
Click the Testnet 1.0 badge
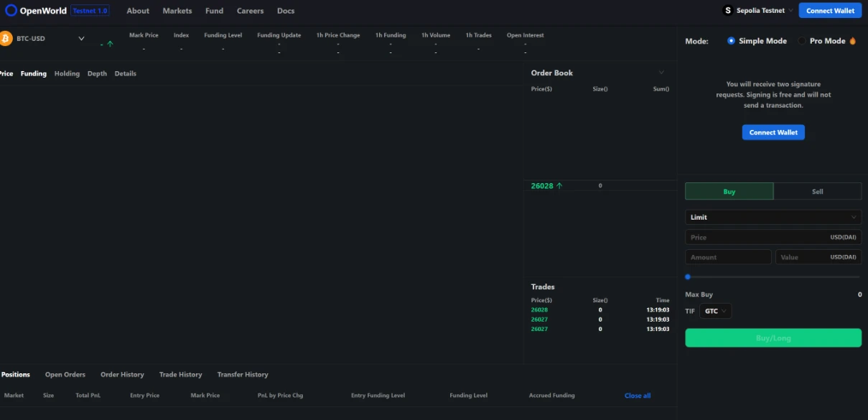coord(90,11)
